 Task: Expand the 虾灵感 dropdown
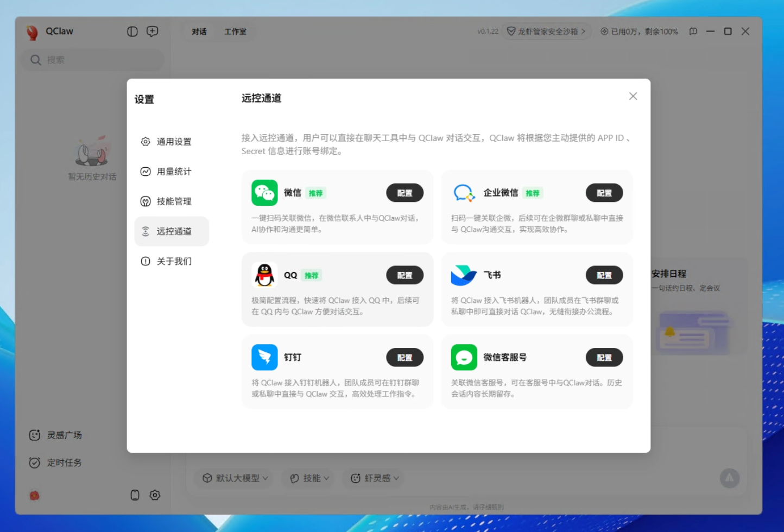(375, 478)
